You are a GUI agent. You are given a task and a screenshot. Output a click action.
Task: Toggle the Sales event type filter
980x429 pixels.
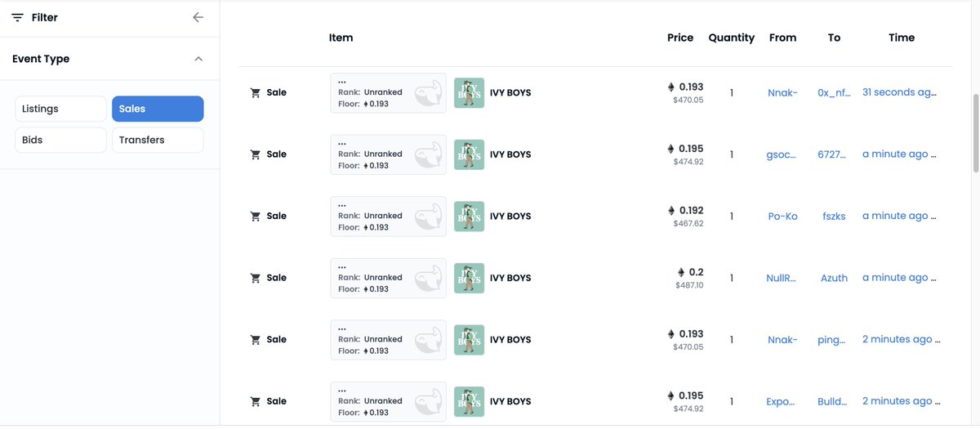158,109
